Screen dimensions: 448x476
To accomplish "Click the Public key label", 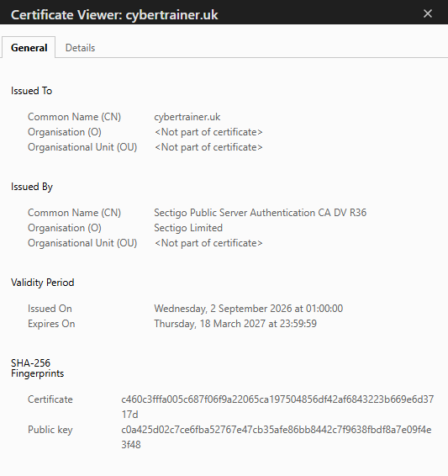I will click(x=50, y=430).
